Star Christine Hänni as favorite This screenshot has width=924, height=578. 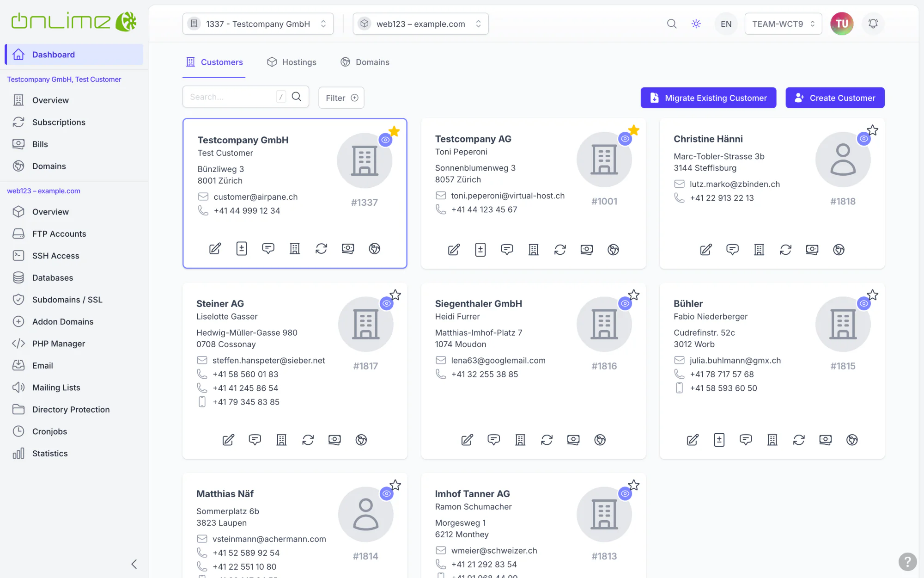pos(872,130)
